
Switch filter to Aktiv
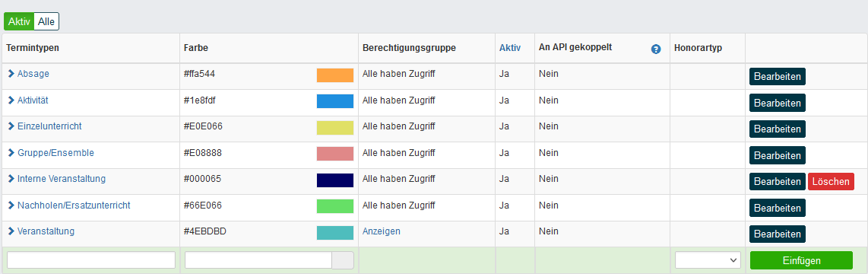(19, 21)
